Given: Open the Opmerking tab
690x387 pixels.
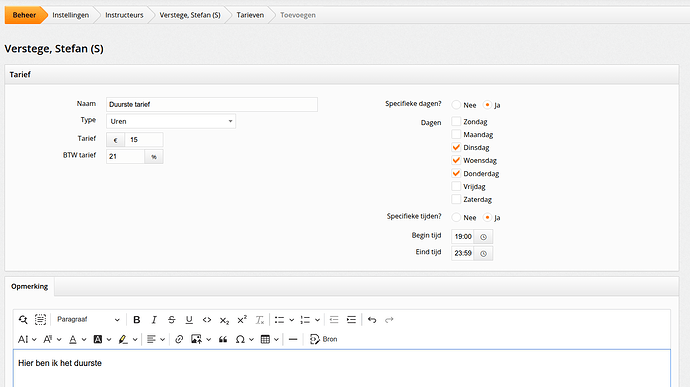Looking at the screenshot, I should click(x=29, y=286).
